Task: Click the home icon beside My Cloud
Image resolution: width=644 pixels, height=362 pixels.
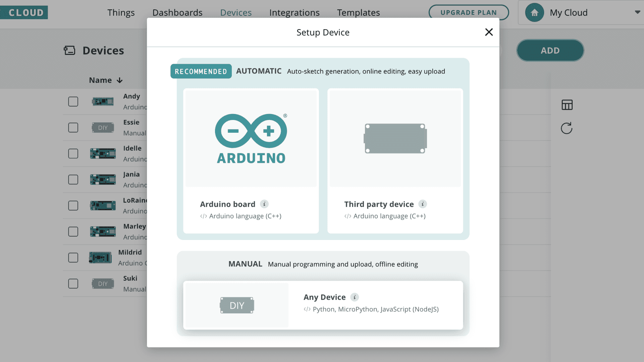Action: click(x=534, y=13)
